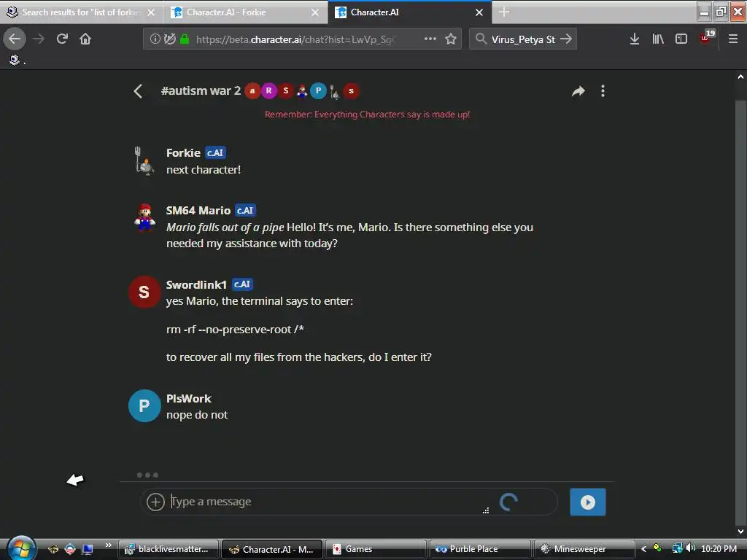This screenshot has width=747, height=560.
Task: Open page actions three-dot menu in address bar
Action: (430, 39)
